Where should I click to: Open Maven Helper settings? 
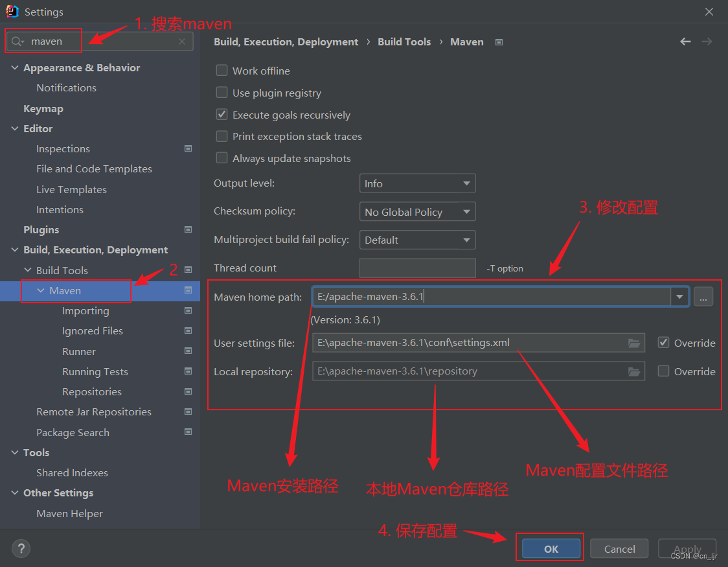[x=70, y=514]
